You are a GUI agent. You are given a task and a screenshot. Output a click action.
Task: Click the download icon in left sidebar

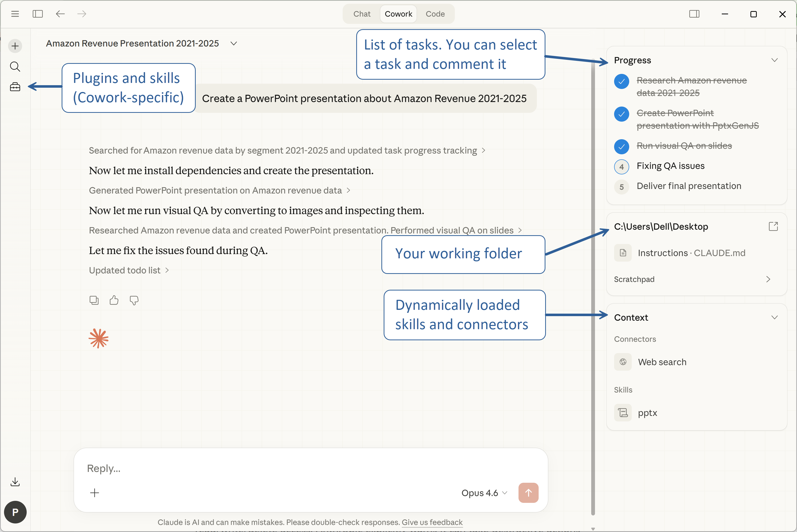pyautogui.click(x=15, y=482)
